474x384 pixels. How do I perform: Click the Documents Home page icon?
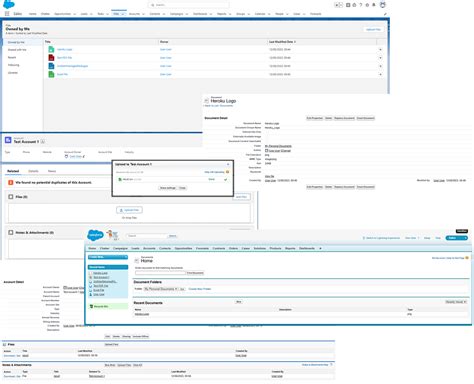(136, 260)
